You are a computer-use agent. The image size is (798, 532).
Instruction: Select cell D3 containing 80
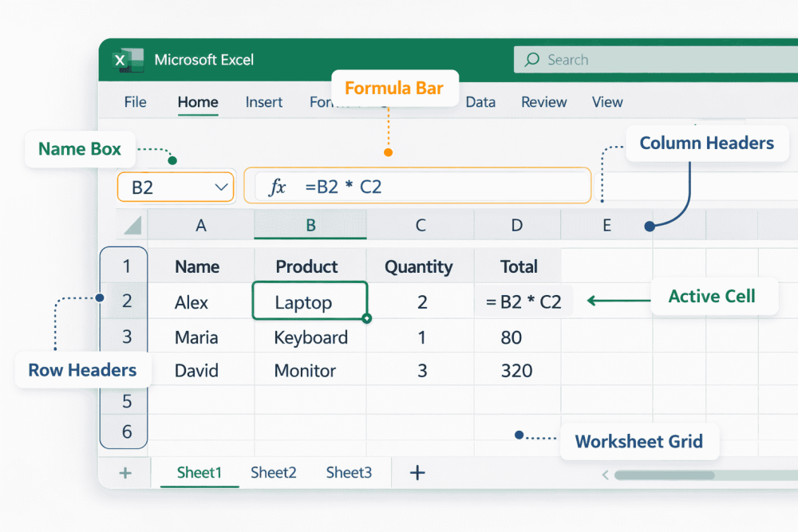[x=517, y=337]
